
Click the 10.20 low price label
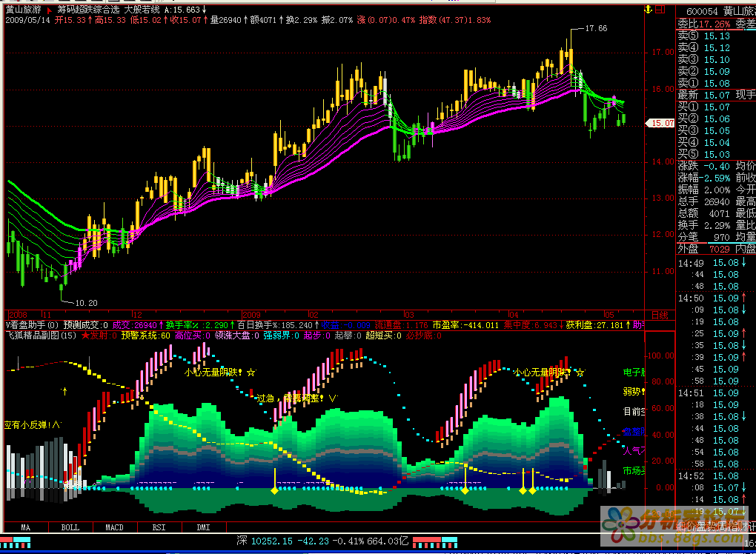tap(86, 303)
